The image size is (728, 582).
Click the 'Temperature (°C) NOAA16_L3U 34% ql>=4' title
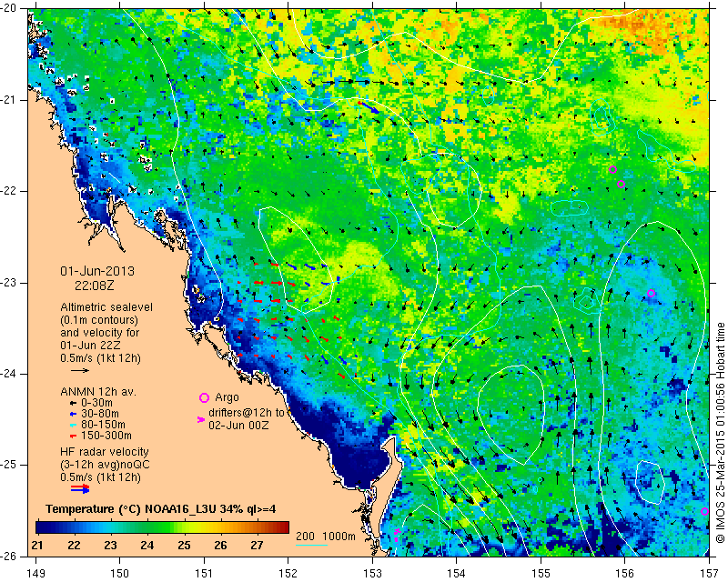pos(161,509)
